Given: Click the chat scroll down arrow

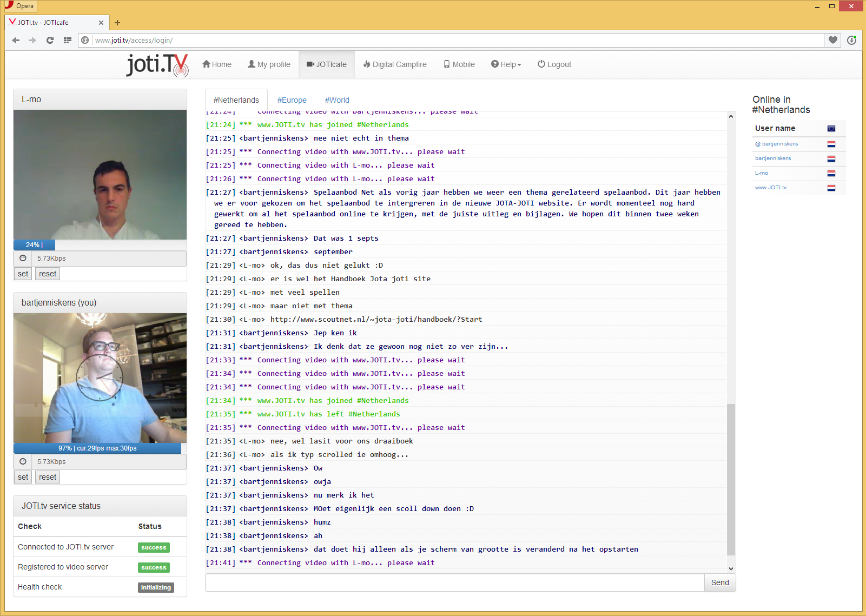Looking at the screenshot, I should [731, 568].
